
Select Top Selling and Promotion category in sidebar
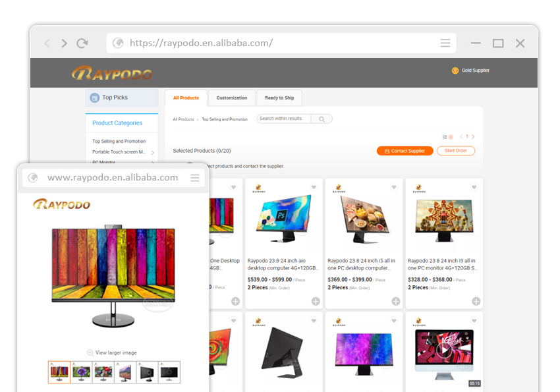tap(119, 142)
